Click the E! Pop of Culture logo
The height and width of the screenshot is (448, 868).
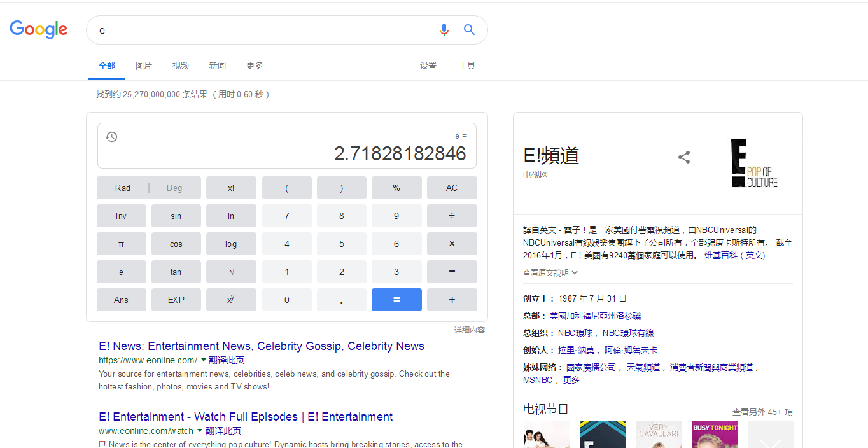tap(755, 164)
